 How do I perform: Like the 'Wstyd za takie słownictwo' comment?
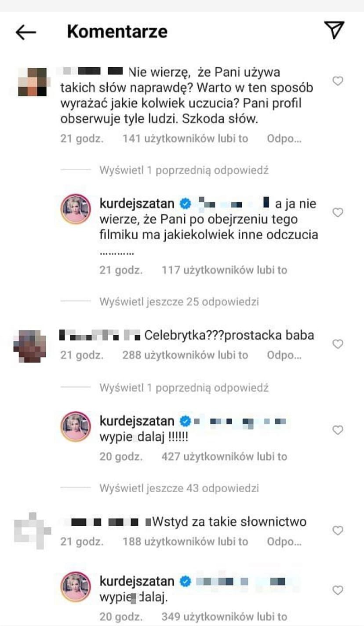pyautogui.click(x=338, y=531)
